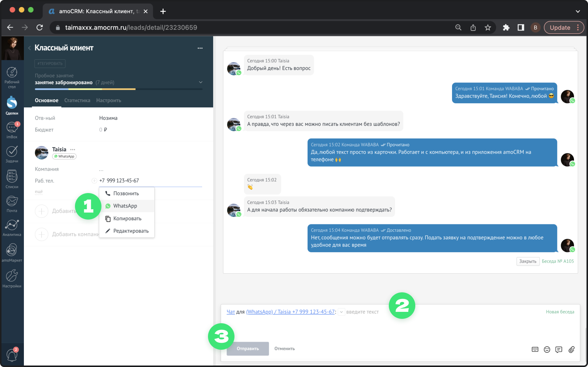Open Taisia contact avatar in the card

[42, 153]
